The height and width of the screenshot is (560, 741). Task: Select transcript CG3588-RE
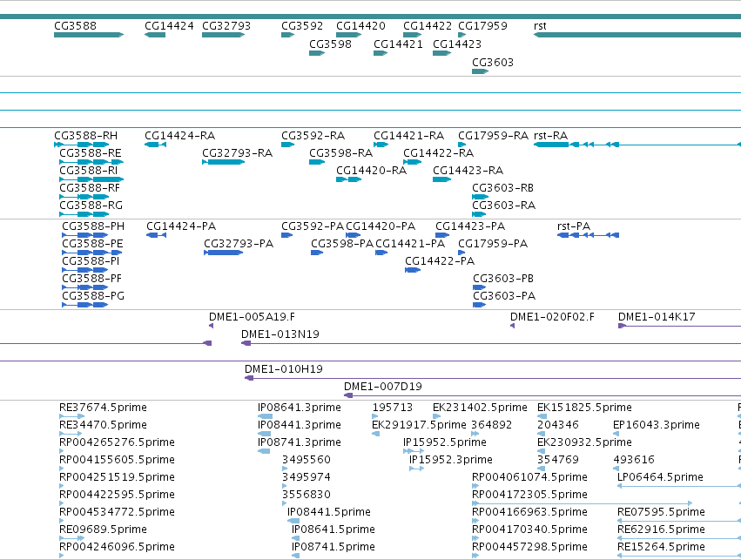pos(91,162)
